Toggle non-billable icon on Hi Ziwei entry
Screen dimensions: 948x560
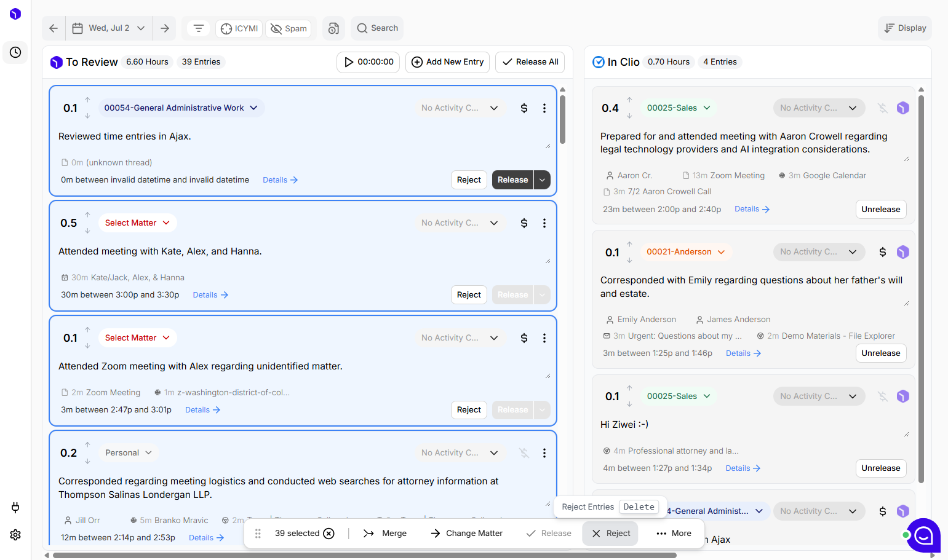click(883, 396)
